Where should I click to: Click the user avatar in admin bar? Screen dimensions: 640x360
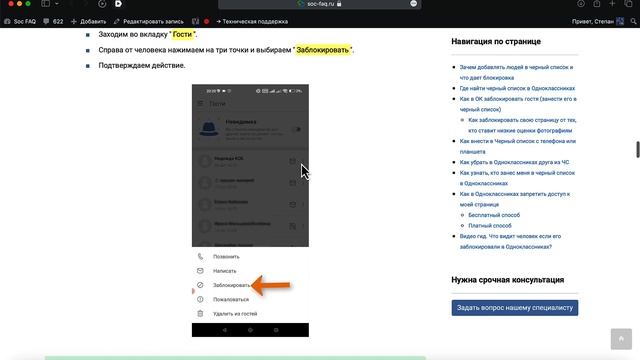click(x=620, y=21)
